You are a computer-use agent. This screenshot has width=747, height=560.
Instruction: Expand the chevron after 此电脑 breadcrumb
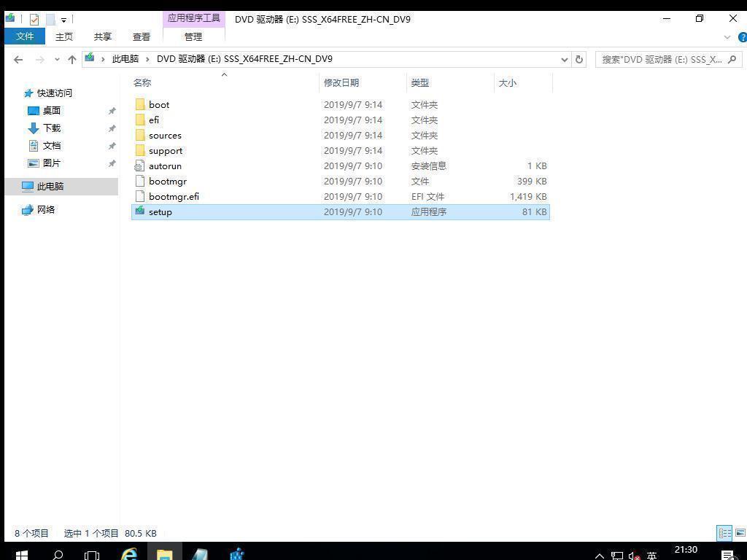tap(147, 59)
